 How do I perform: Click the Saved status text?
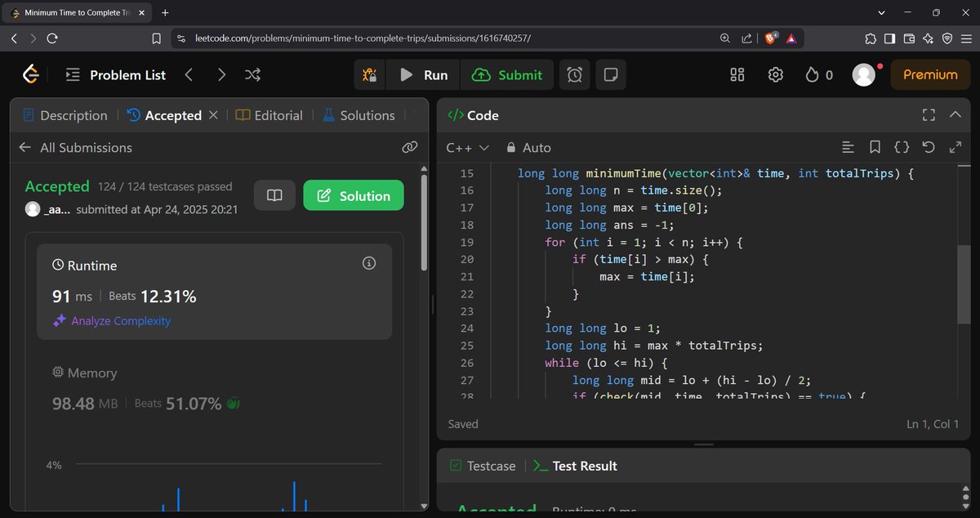click(x=463, y=424)
